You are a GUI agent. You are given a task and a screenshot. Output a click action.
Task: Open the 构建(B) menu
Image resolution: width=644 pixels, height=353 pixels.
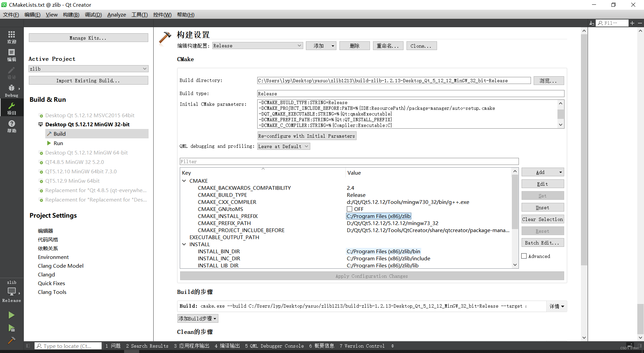coord(71,15)
